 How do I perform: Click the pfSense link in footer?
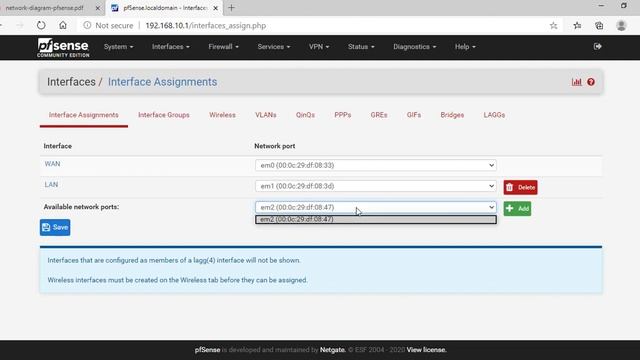click(207, 350)
